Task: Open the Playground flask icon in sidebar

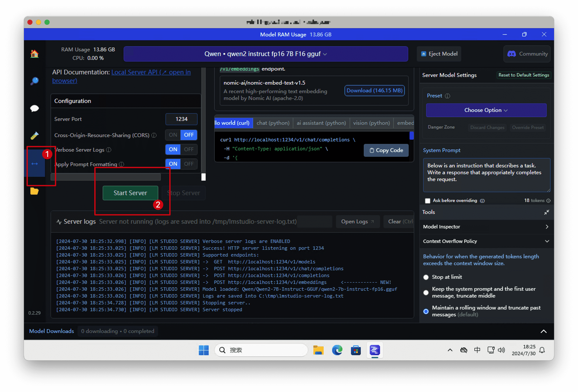Action: (x=34, y=136)
